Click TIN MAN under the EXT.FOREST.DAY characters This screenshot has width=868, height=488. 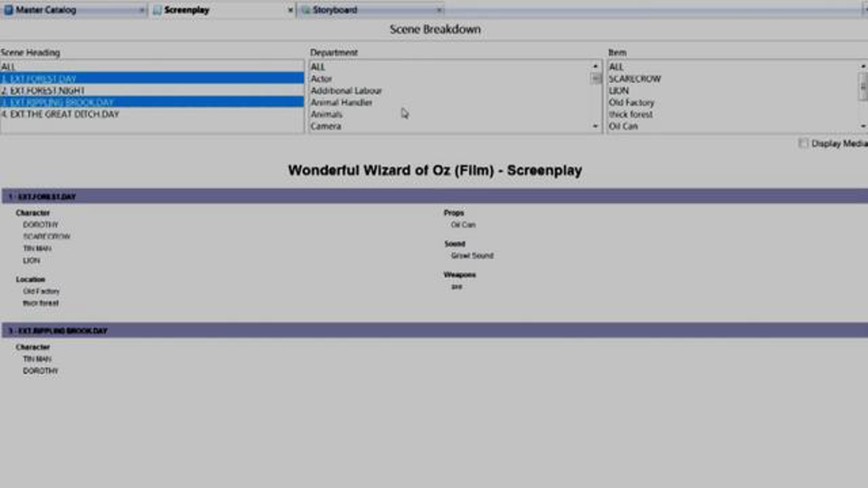(x=37, y=248)
